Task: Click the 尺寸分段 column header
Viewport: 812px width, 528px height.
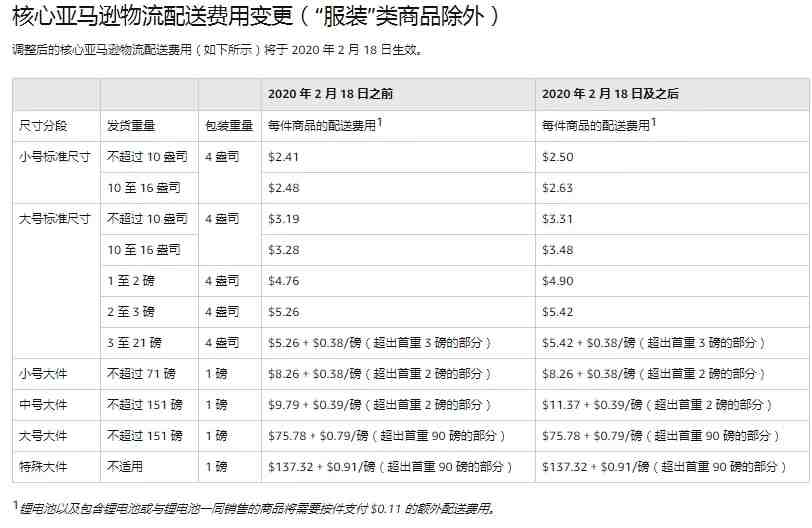Action: tap(43, 125)
